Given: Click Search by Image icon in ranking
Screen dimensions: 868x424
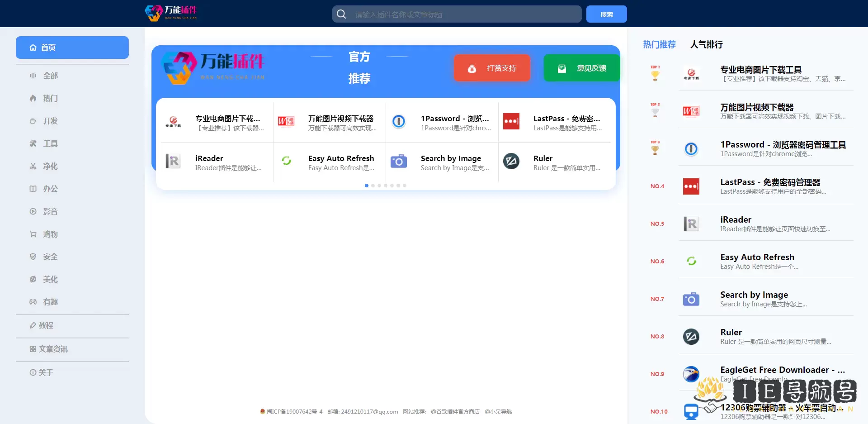Looking at the screenshot, I should [691, 299].
